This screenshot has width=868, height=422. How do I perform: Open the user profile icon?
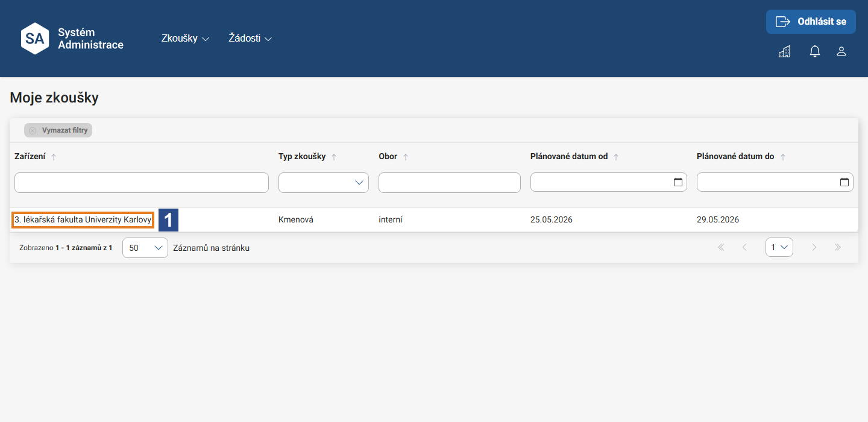click(x=841, y=52)
